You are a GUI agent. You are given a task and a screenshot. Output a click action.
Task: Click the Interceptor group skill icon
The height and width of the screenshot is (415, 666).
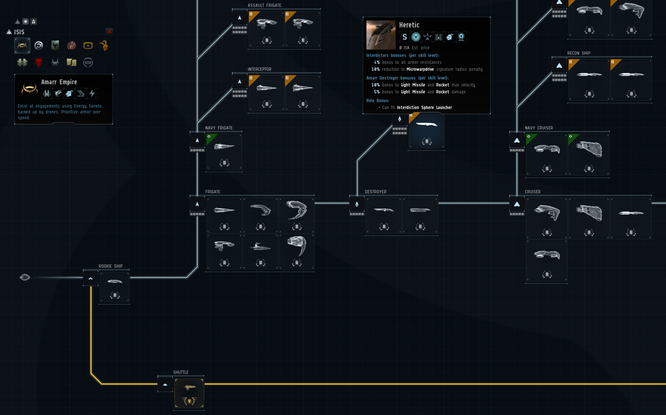240,84
